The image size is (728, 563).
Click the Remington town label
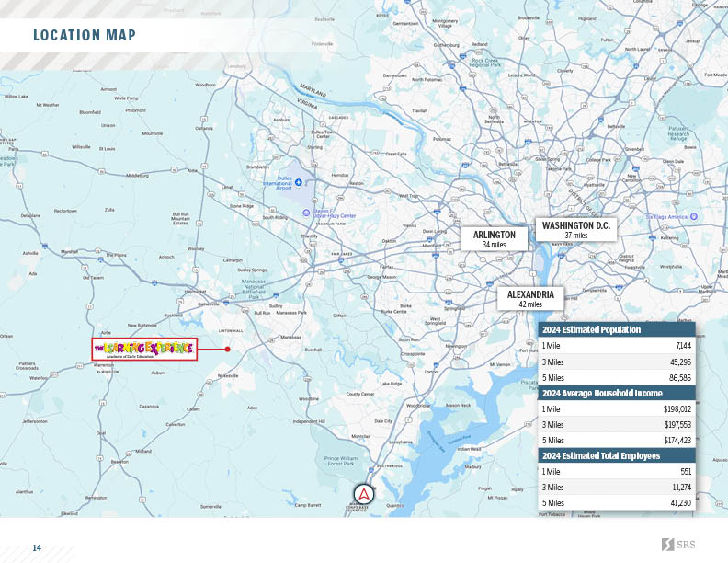96,498
